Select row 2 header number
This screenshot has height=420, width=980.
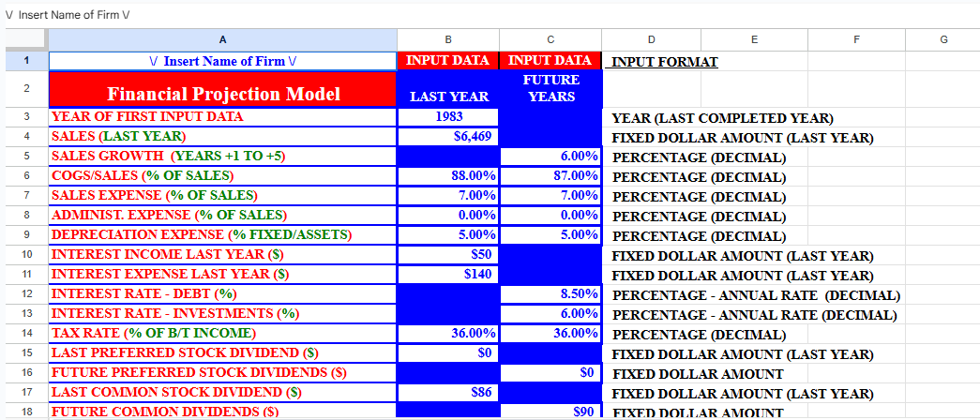coord(23,89)
